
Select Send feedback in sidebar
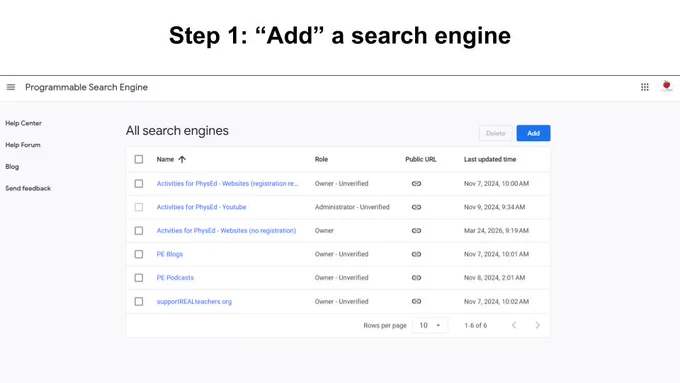(x=28, y=188)
